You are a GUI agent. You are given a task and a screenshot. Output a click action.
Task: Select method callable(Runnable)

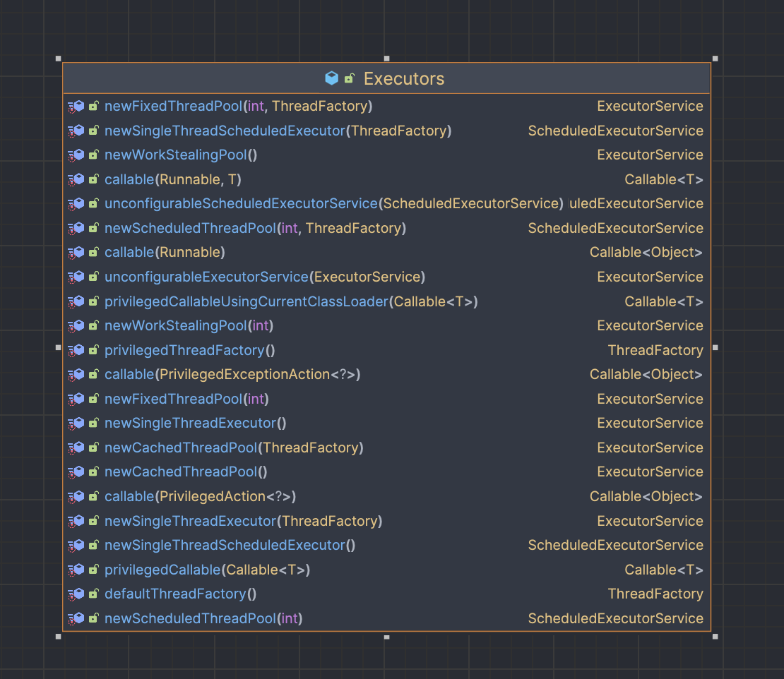click(165, 252)
